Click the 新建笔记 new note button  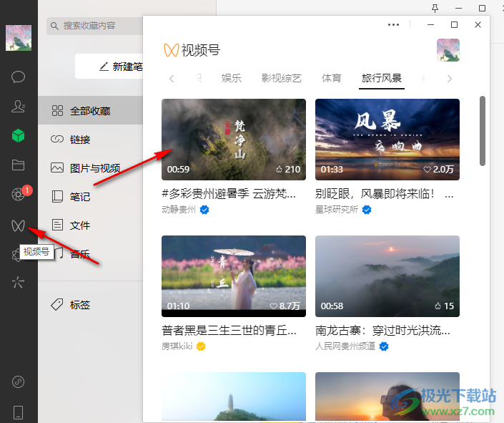click(x=109, y=67)
